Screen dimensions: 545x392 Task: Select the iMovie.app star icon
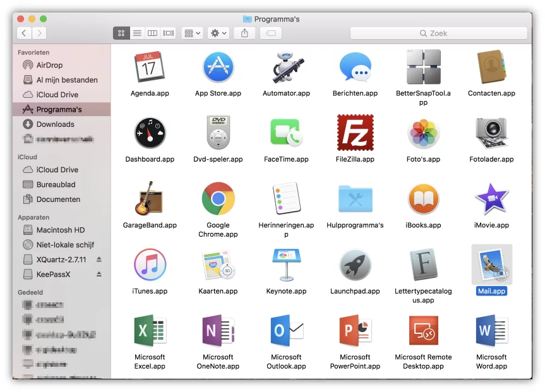point(491,198)
